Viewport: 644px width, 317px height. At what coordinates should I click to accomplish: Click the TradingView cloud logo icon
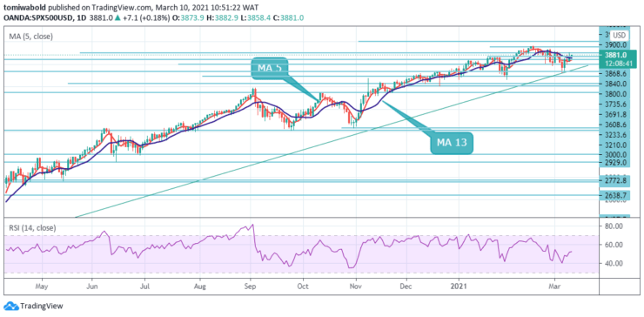click(11, 306)
